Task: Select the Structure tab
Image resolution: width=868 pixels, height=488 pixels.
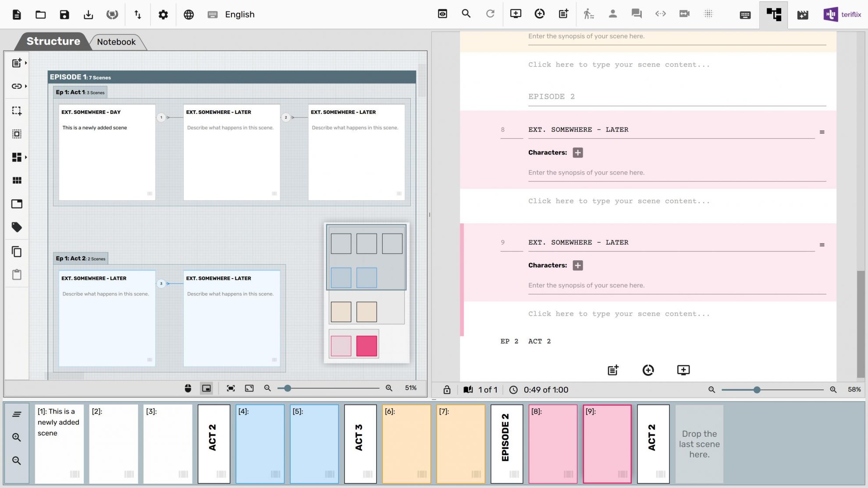Action: coord(53,41)
